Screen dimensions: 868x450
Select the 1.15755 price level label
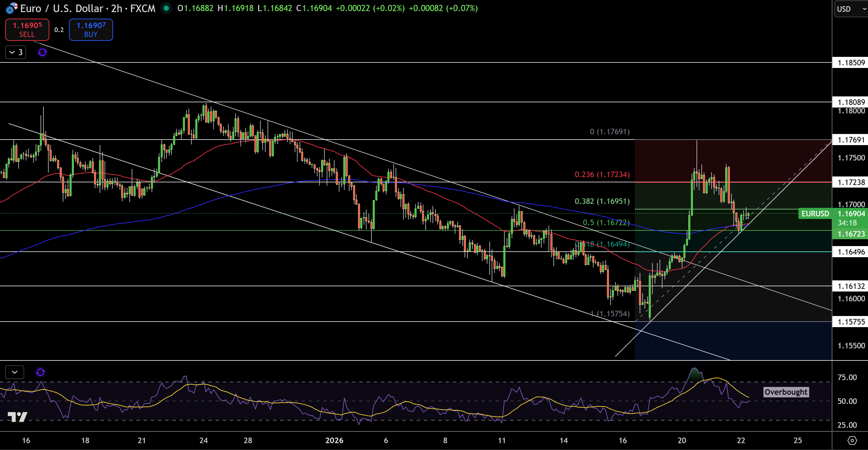tap(850, 322)
